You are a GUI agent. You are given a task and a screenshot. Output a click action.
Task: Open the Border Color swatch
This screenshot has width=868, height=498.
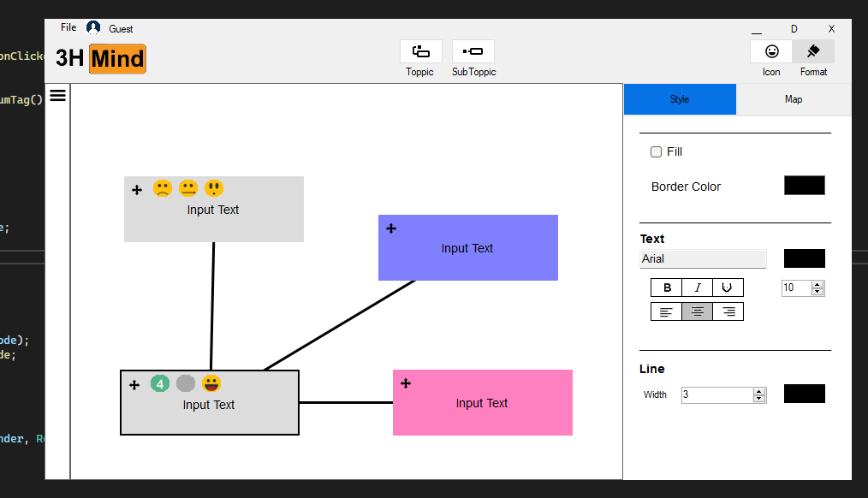[804, 185]
